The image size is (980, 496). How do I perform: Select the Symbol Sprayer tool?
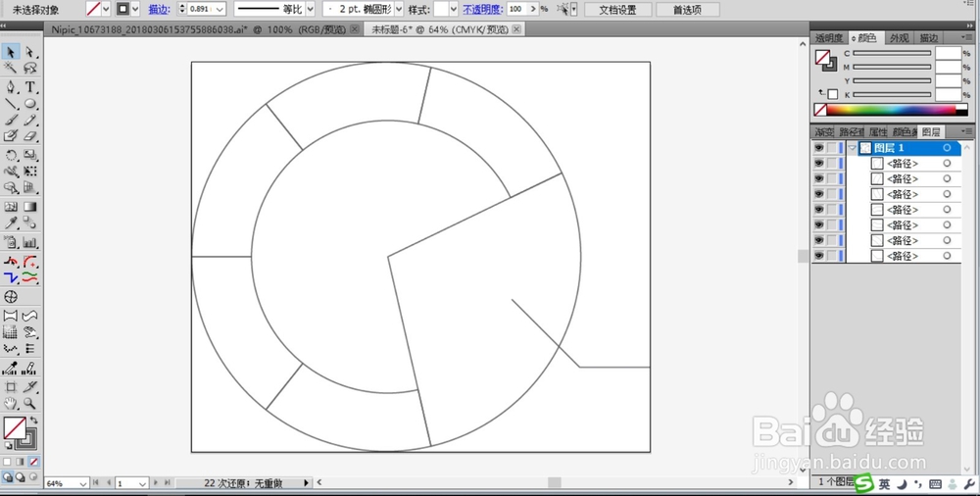pyautogui.click(x=11, y=242)
